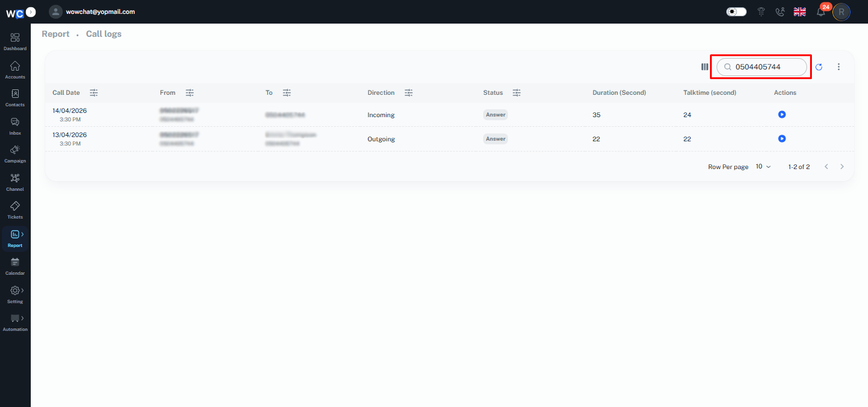Toggle the switch in the top bar

[736, 11]
